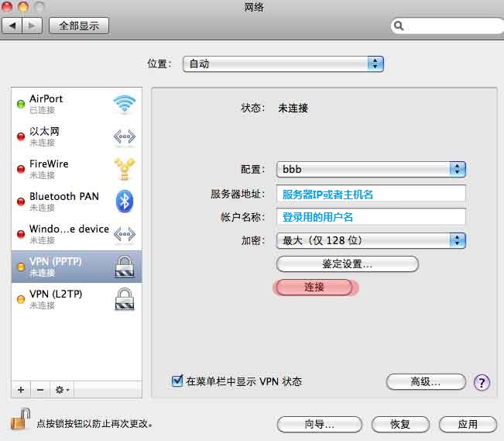Click the 帐户名称 account name field
The width and height of the screenshot is (504, 441).
371,217
